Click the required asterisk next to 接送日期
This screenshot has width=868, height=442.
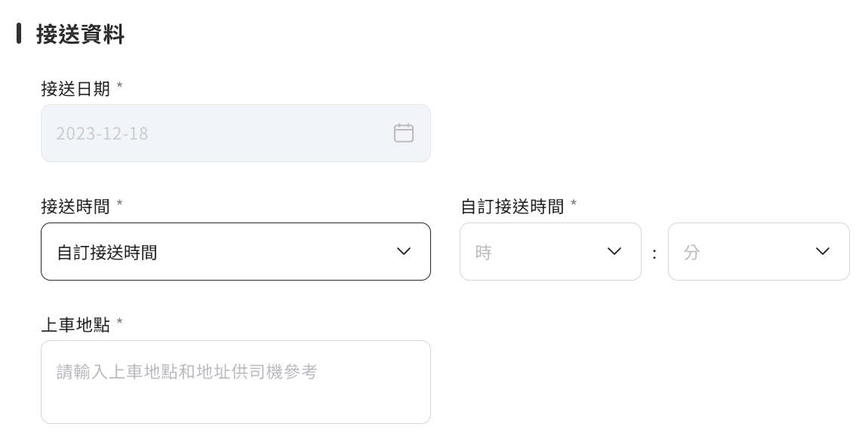tap(119, 86)
